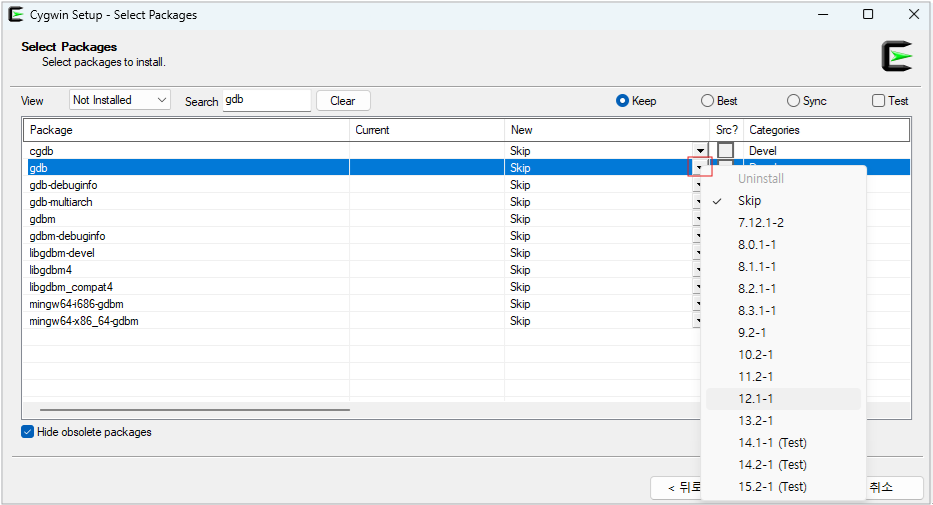Viewport: 933px width, 505px height.
Task: Click the back button at the bottom
Action: click(676, 488)
